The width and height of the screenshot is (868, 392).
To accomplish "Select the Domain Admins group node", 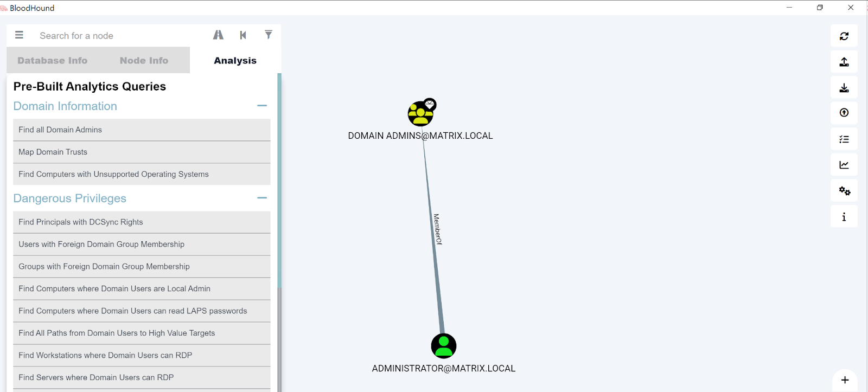I will [420, 114].
